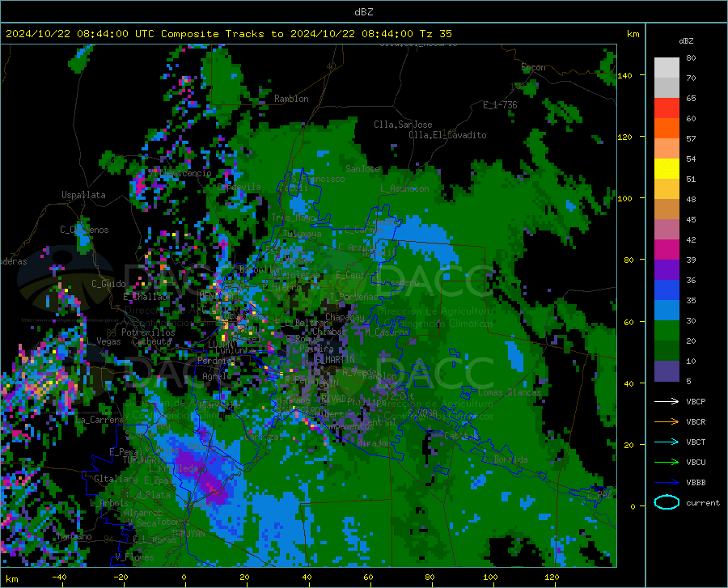Click the blue VBBB arrow legend icon
The width and height of the screenshot is (728, 588).
(x=667, y=483)
